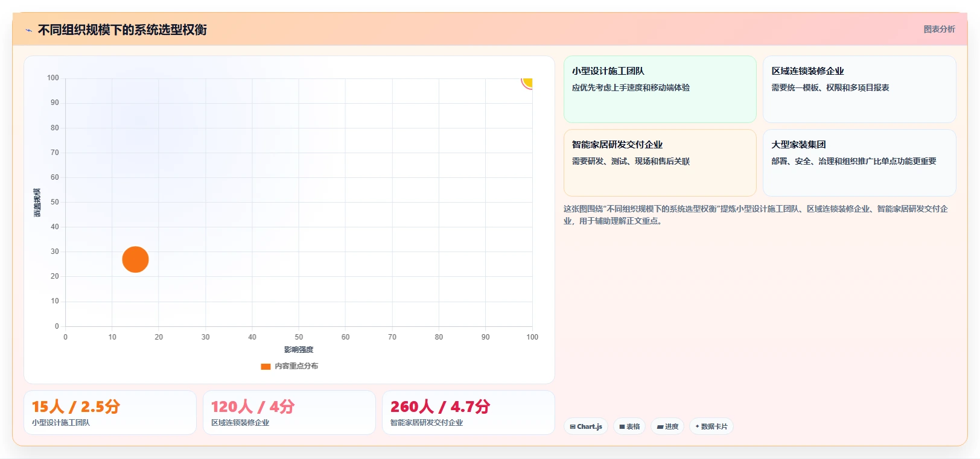Click the x-axis tick label 50
980x459 pixels.
pyautogui.click(x=299, y=337)
